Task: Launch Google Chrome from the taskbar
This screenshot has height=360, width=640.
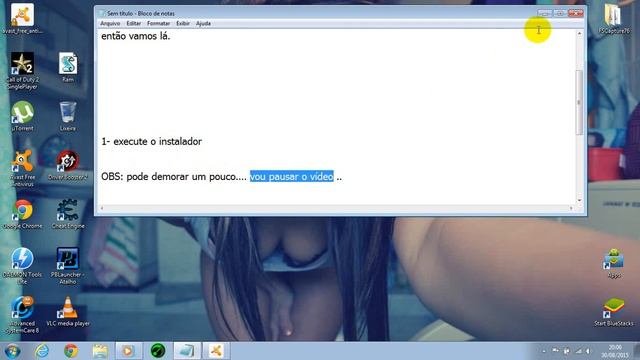Action: [71, 351]
